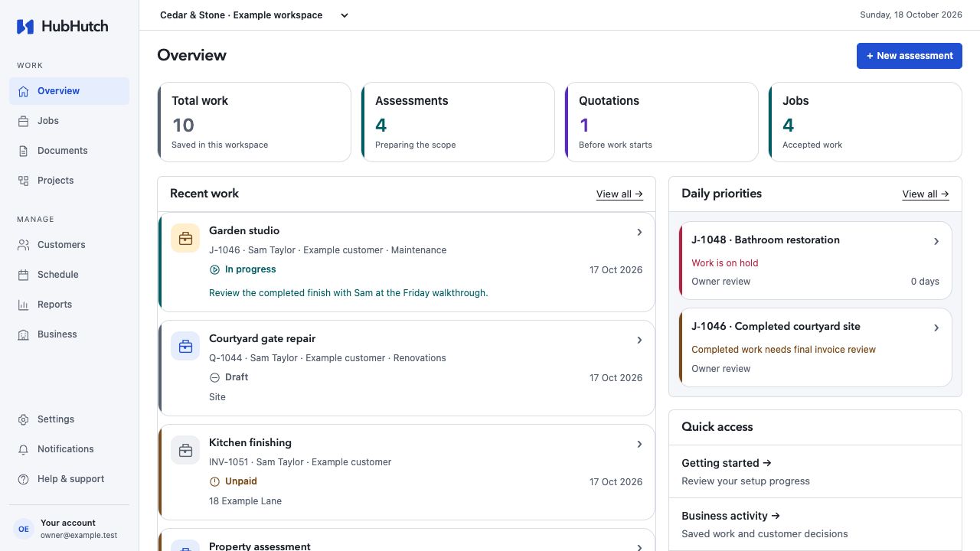This screenshot has width=980, height=551.
Task: Expand the Garden studio row chevron
Action: pyautogui.click(x=639, y=232)
